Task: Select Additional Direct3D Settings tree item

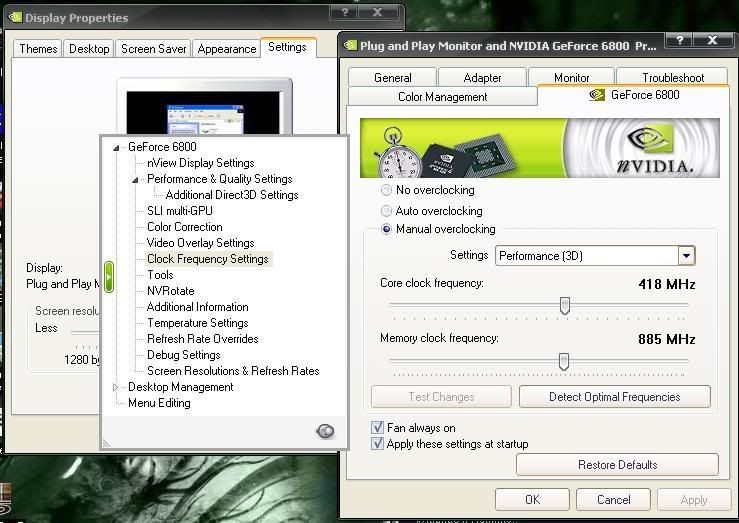Action: pos(232,195)
